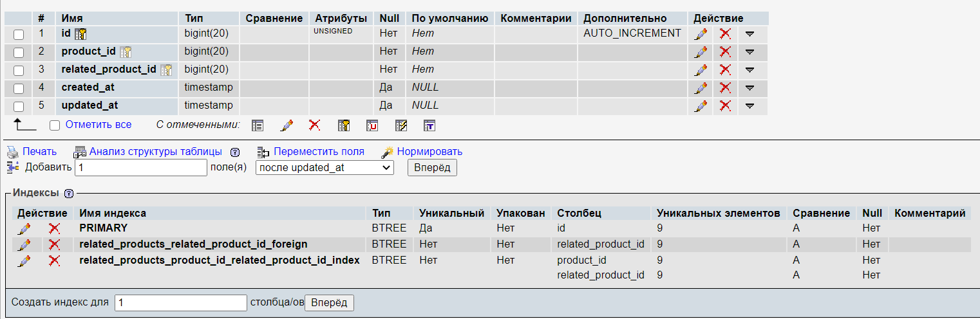Viewport: 980px width, 319px height.
Task: Click the 'Нормировать' link
Action: click(429, 152)
